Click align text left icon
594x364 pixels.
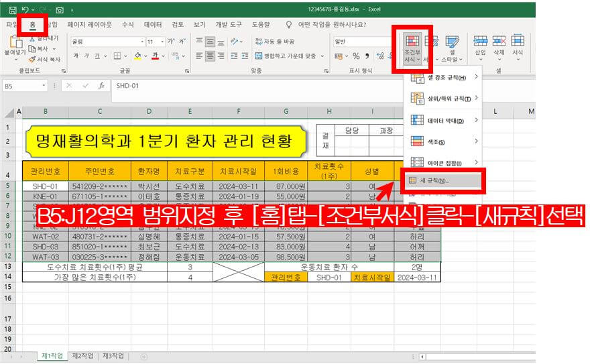click(199, 56)
